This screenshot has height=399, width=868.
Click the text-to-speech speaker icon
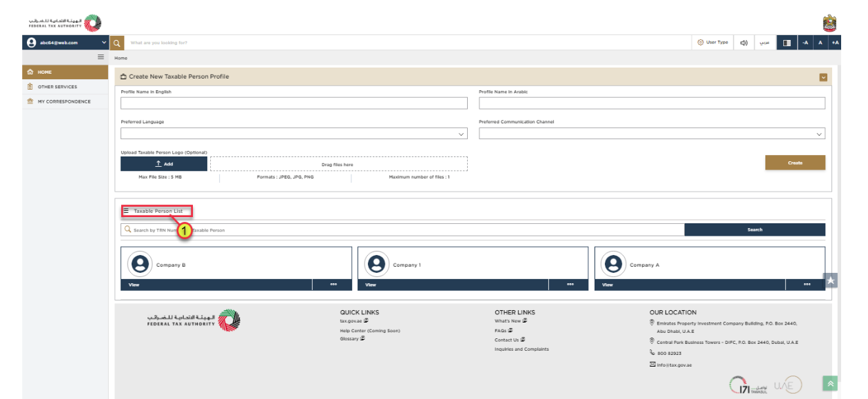click(744, 43)
